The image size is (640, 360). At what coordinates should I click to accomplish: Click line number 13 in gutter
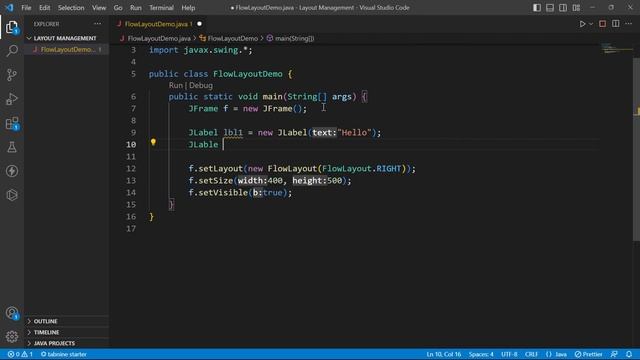[131, 180]
